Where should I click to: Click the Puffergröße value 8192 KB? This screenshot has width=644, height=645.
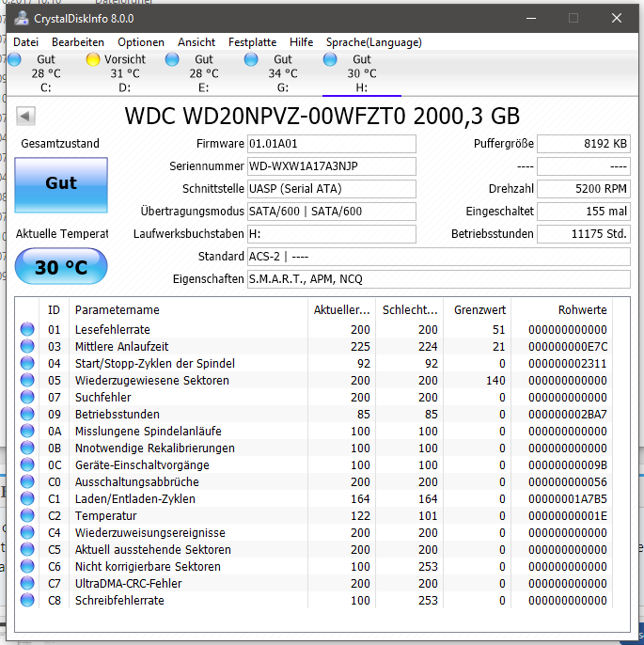[584, 144]
